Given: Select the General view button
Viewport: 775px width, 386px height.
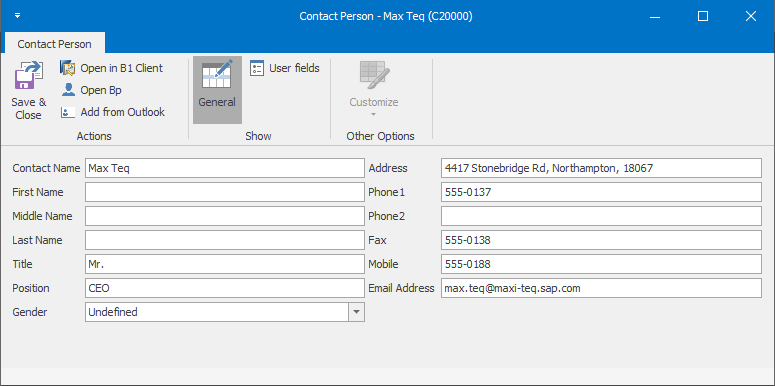Looking at the screenshot, I should [217, 89].
